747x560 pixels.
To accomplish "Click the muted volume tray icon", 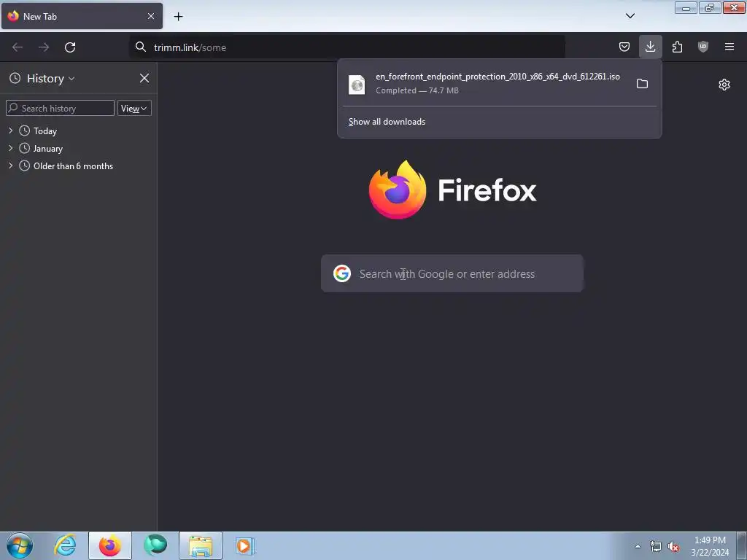I will [x=673, y=547].
